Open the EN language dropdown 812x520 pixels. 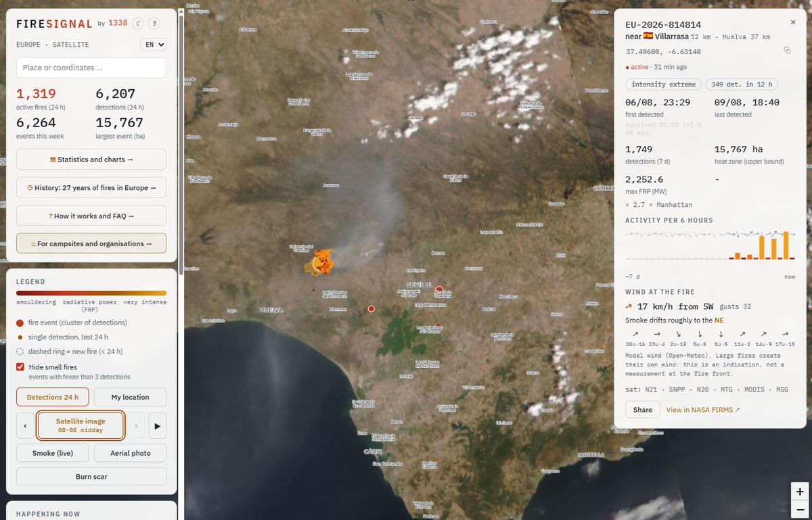[x=153, y=45]
